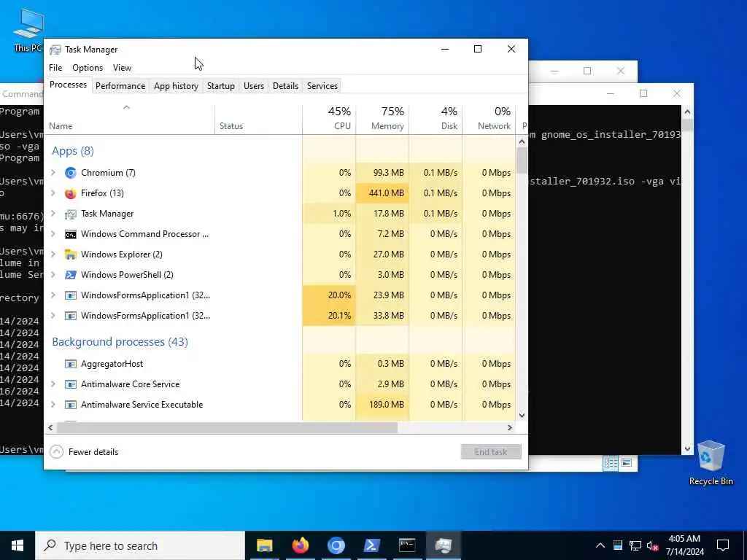Open the File menu
Image resolution: width=747 pixels, height=560 pixels.
tap(55, 68)
